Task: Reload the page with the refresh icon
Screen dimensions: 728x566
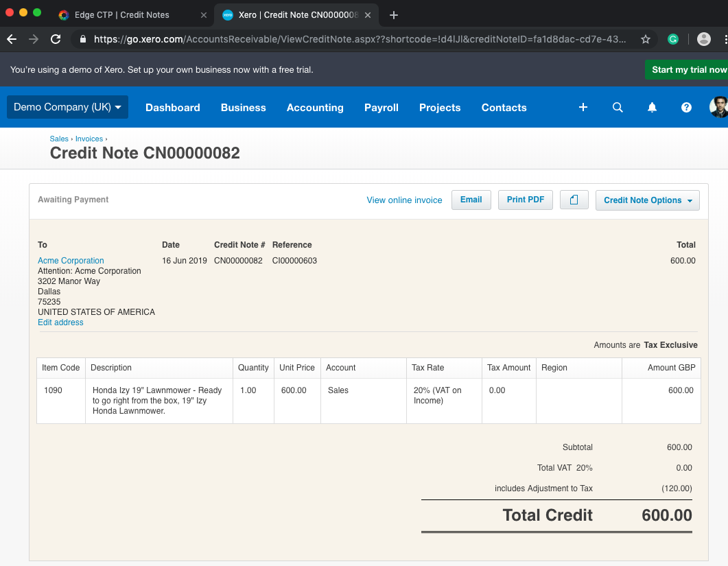Action: pyautogui.click(x=56, y=39)
